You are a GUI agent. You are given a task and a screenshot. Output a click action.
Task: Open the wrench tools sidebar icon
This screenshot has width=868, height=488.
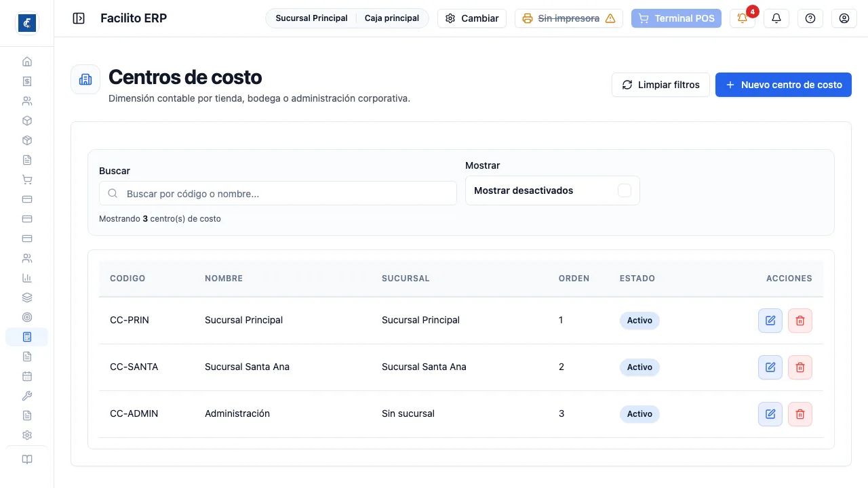(27, 396)
